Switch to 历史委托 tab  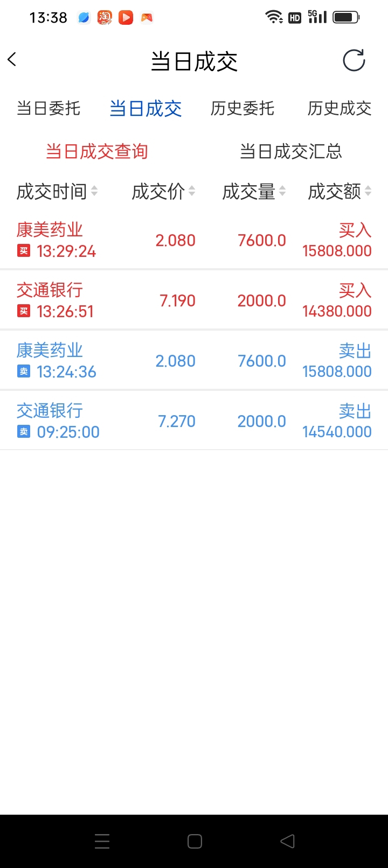pyautogui.click(x=242, y=108)
